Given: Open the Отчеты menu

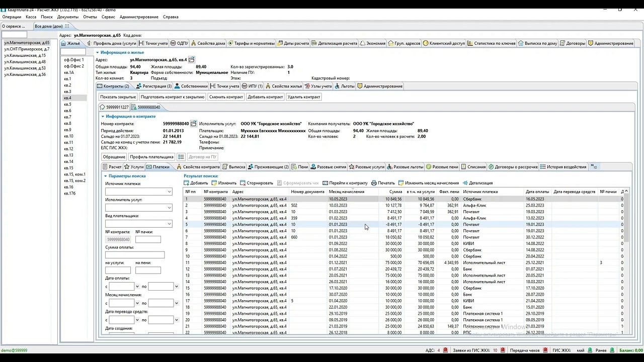Looking at the screenshot, I should (x=90, y=17).
